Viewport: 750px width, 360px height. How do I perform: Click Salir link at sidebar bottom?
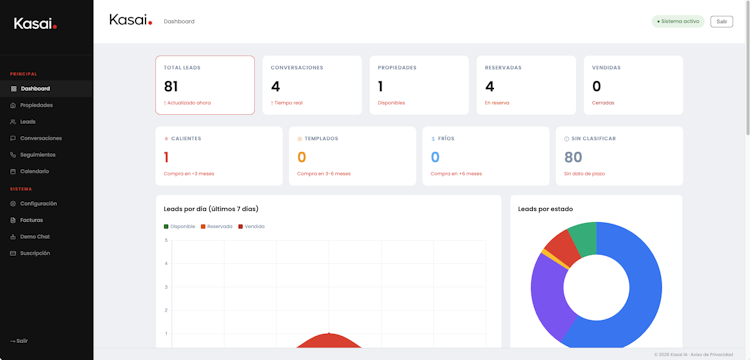point(19,341)
